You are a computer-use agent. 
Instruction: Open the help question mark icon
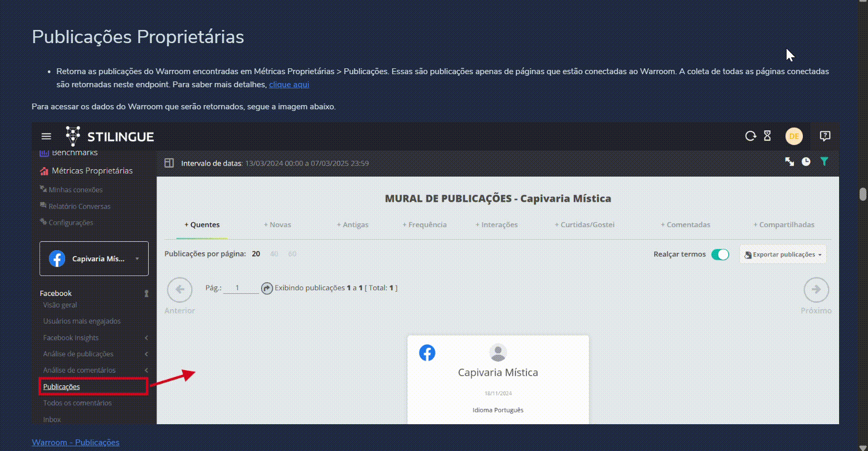click(825, 136)
